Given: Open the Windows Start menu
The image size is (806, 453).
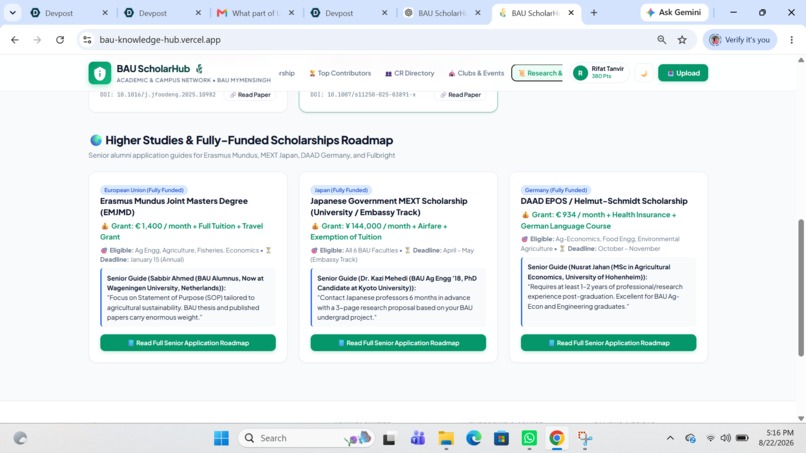Looking at the screenshot, I should point(222,438).
